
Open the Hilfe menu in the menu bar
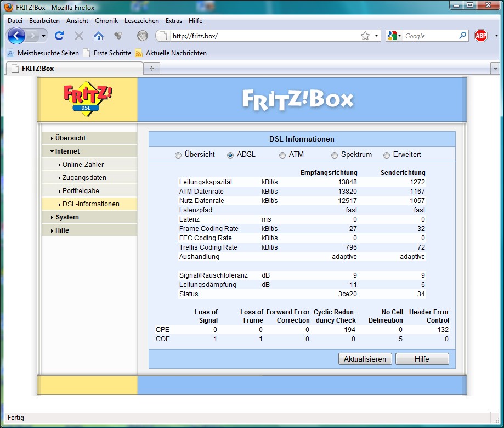195,21
